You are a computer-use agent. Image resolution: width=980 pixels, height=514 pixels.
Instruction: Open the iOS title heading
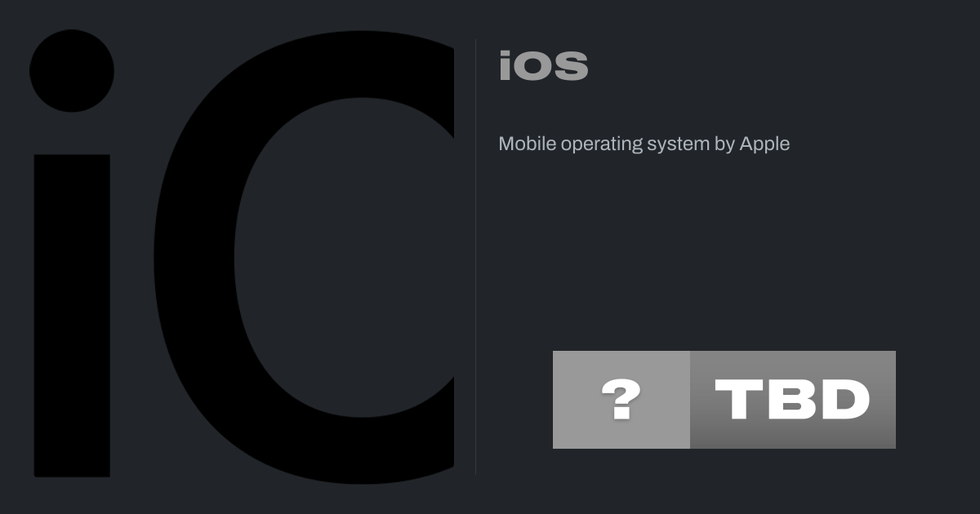(543, 66)
